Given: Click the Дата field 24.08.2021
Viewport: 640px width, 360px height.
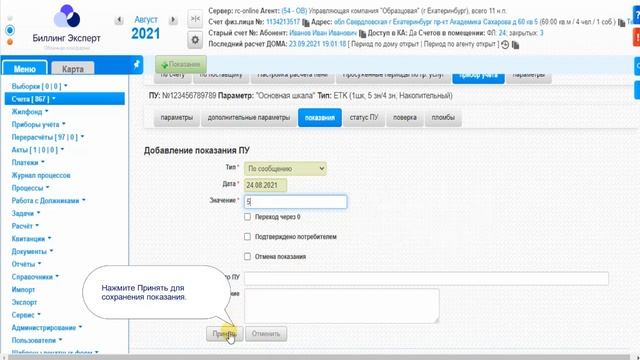Looking at the screenshot, I should (x=265, y=185).
